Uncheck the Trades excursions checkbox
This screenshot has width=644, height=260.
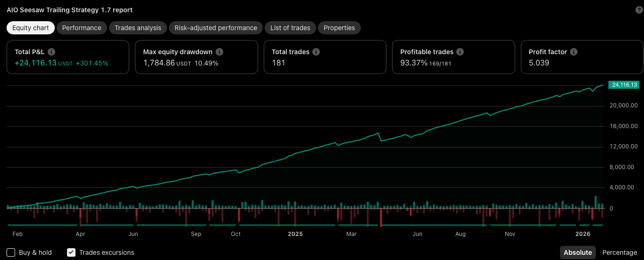71,252
